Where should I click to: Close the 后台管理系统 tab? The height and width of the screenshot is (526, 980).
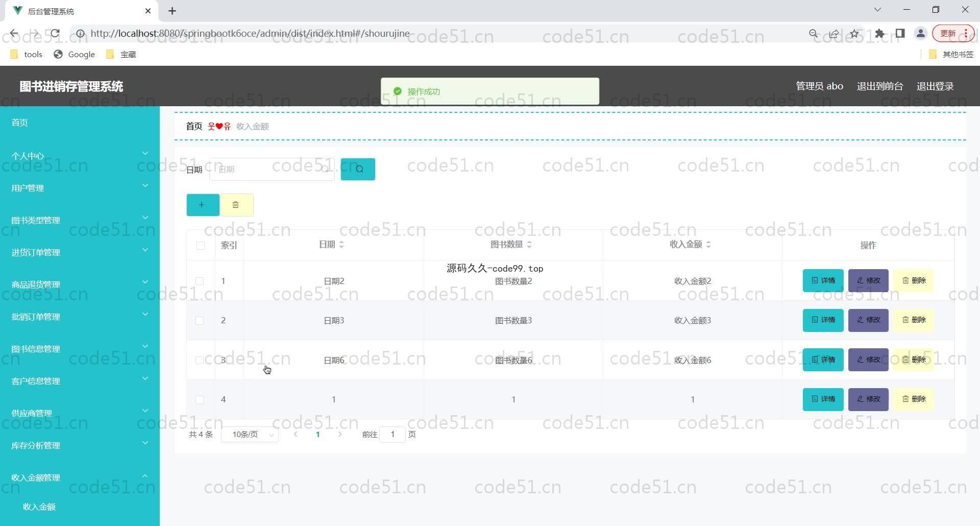point(148,11)
